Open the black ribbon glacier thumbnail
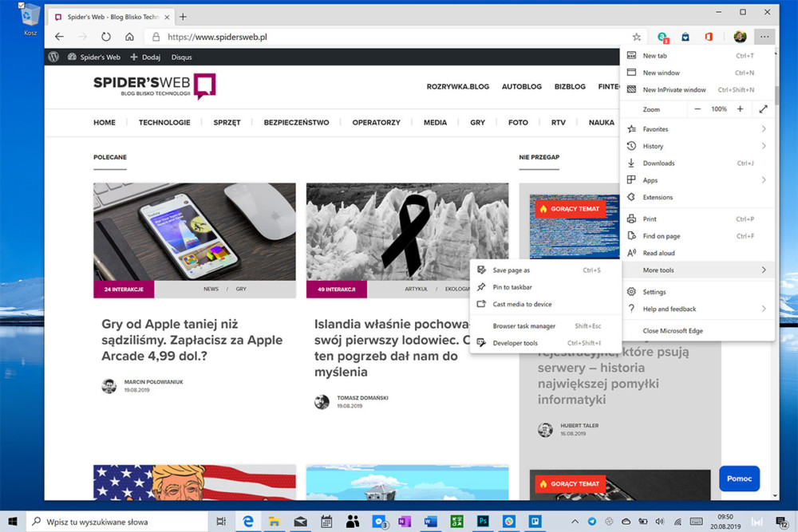This screenshot has width=798, height=532. [x=407, y=231]
